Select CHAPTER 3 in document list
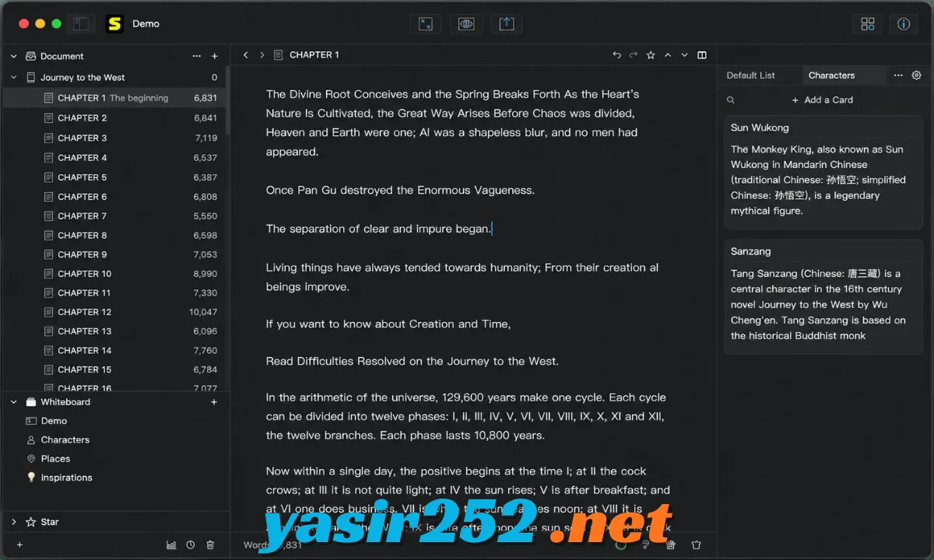Image resolution: width=934 pixels, height=560 pixels. tap(114, 138)
